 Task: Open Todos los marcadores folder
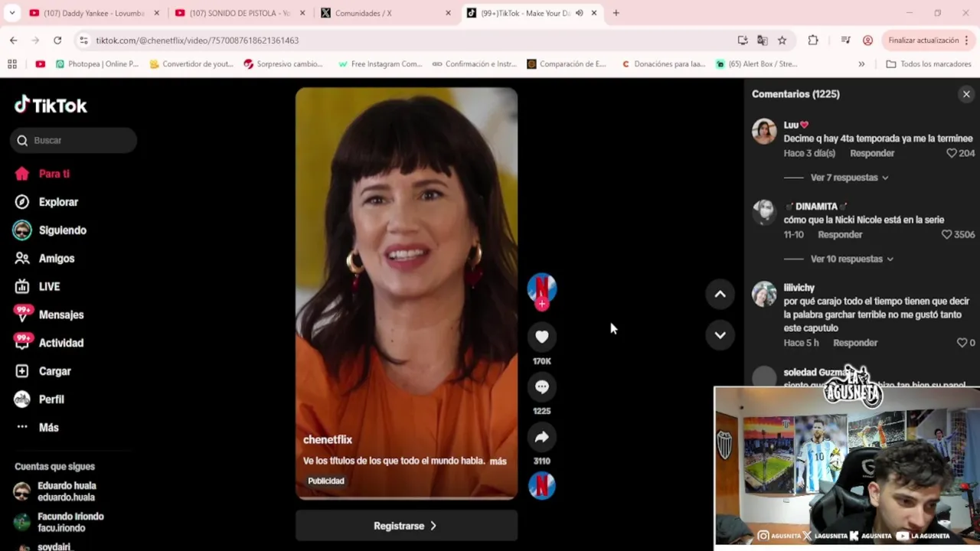coord(928,64)
